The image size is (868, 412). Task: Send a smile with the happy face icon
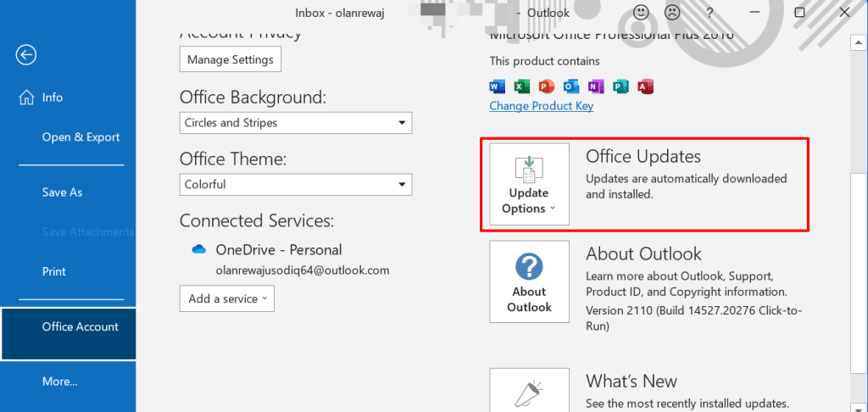(641, 13)
